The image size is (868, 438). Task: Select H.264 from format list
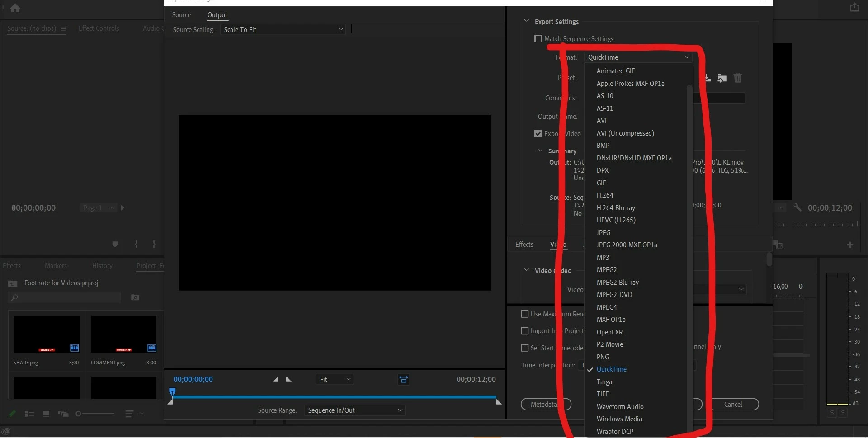pyautogui.click(x=605, y=195)
